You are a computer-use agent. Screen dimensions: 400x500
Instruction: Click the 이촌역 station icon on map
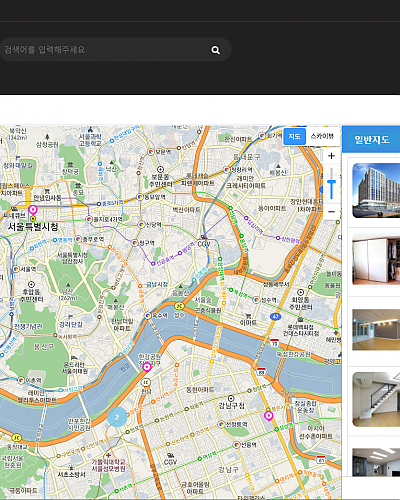[x=21, y=380]
